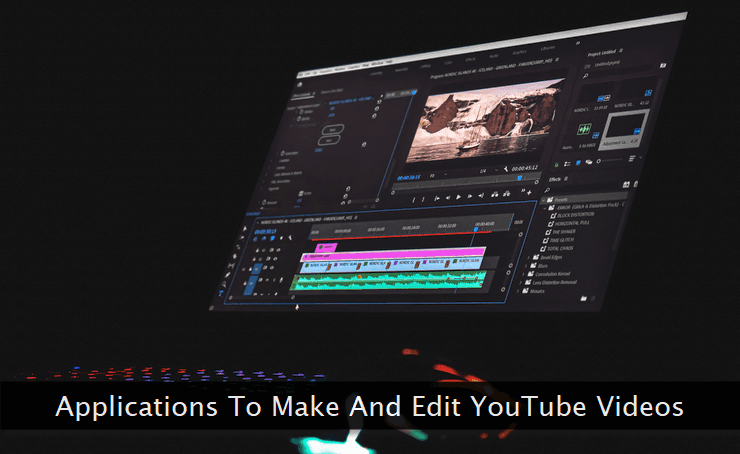Choose the Ripple Edit tool

238,247
